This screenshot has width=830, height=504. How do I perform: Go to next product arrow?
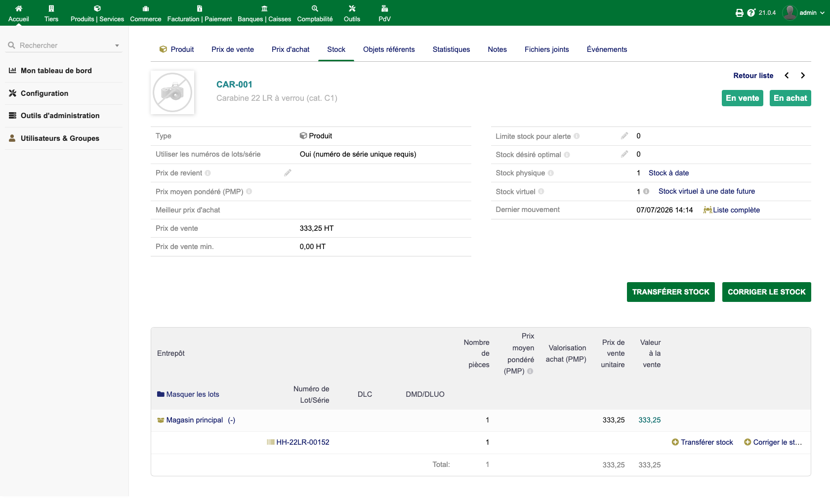click(803, 76)
